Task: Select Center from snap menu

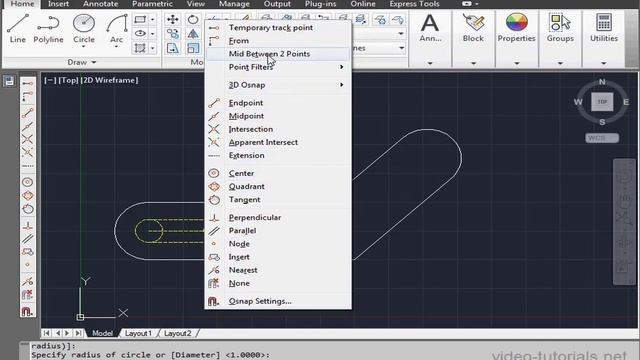Action: [278, 173]
